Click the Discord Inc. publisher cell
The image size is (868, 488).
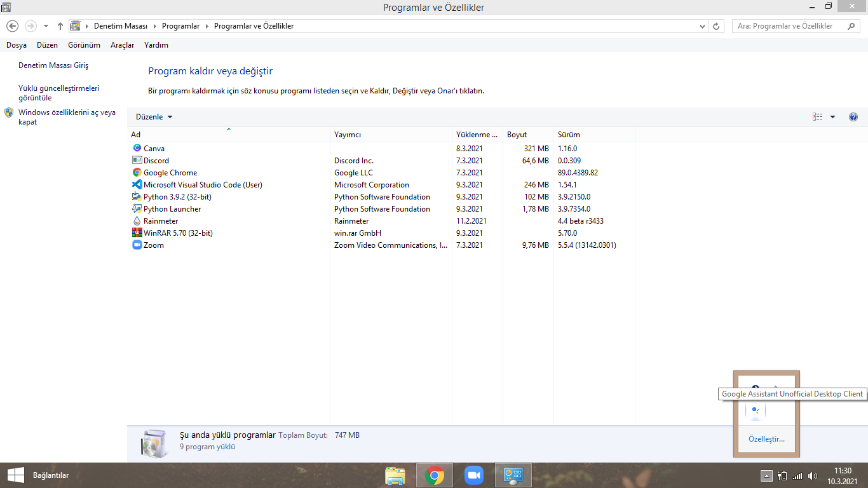(x=354, y=161)
